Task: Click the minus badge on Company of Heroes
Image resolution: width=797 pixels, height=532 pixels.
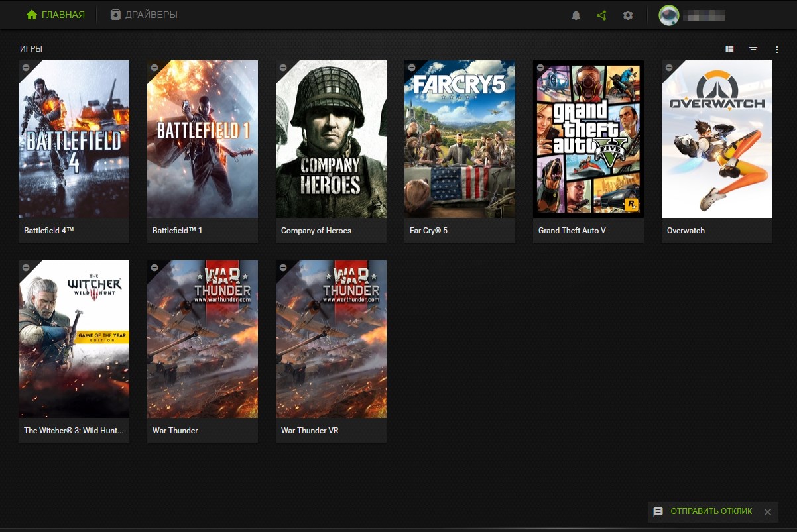Action: [282, 68]
